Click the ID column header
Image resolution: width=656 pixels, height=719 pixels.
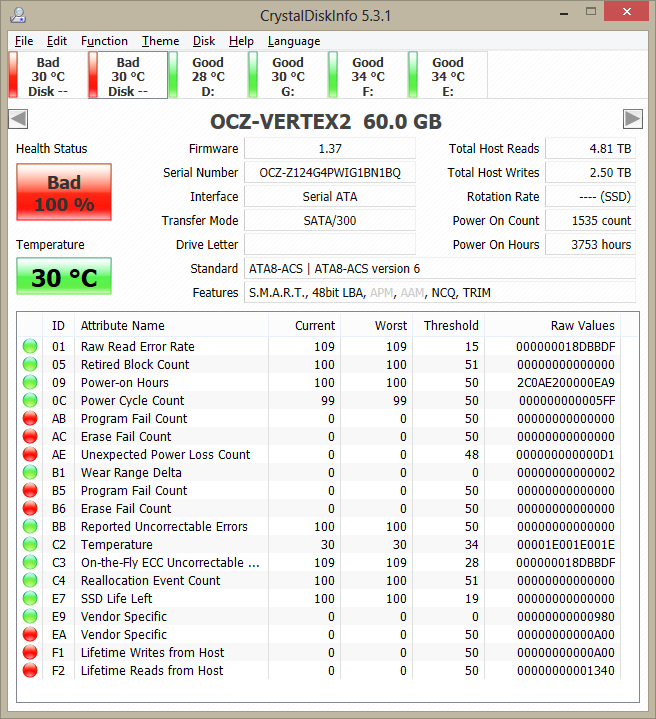(x=58, y=325)
